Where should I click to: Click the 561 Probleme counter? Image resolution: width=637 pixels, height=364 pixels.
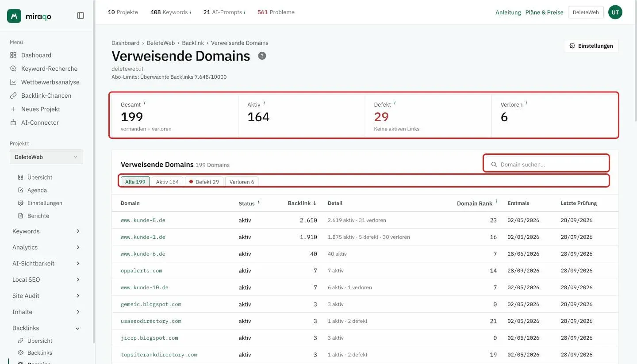coord(276,12)
